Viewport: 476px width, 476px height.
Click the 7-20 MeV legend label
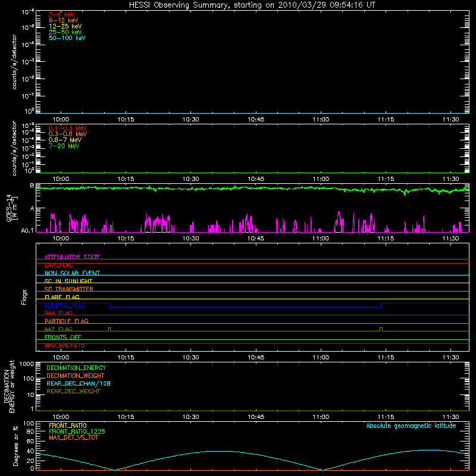[64, 146]
